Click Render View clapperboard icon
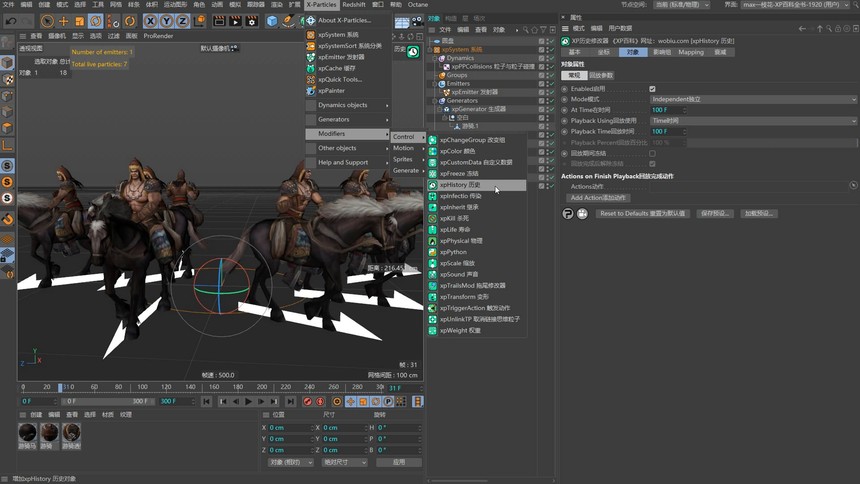 [x=219, y=21]
